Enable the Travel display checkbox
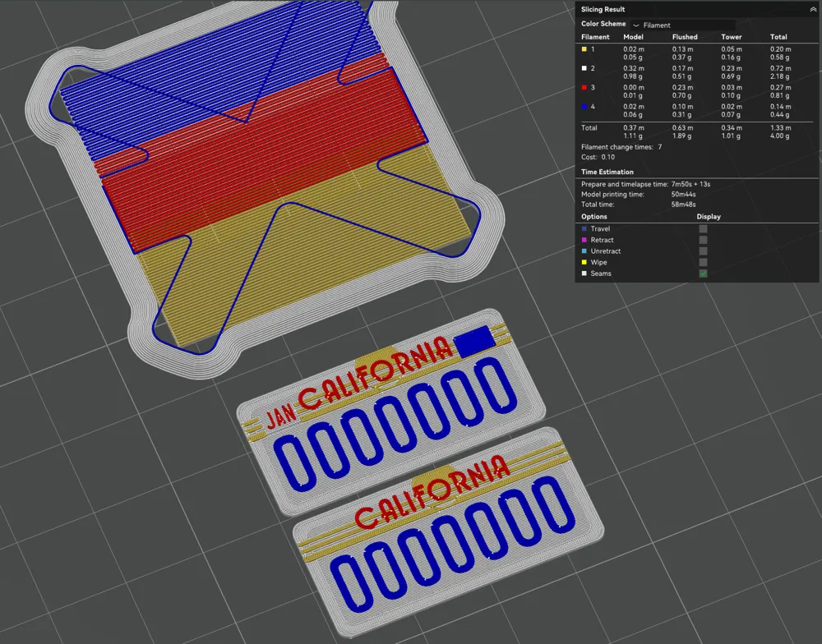Screen dimensions: 822x644 pos(703,229)
